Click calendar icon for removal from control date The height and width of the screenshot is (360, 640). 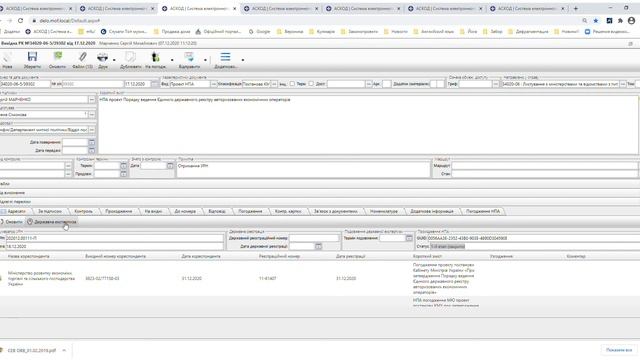170,166
